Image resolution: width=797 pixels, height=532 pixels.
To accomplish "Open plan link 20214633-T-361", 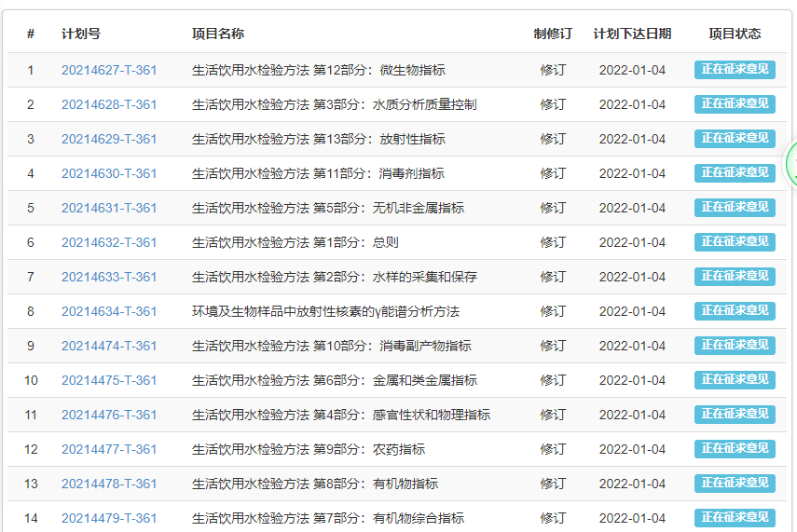I will pos(109,278).
